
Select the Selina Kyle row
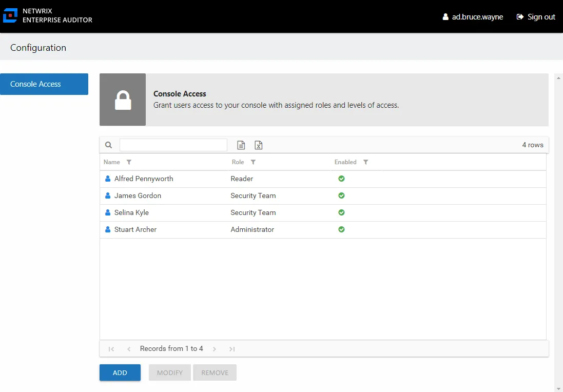[323, 212]
